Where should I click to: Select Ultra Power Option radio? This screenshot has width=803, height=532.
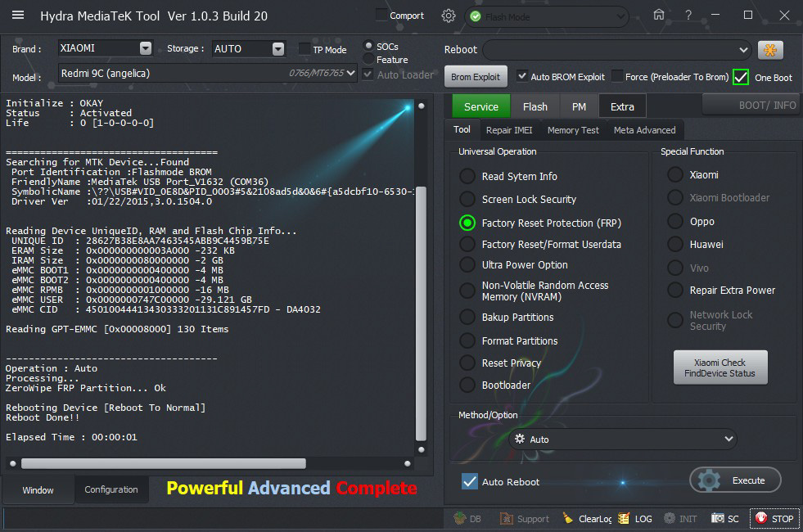coord(467,264)
